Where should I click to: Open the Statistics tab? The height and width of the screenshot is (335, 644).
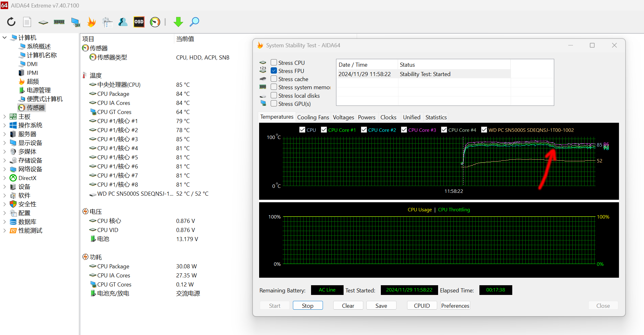click(436, 117)
